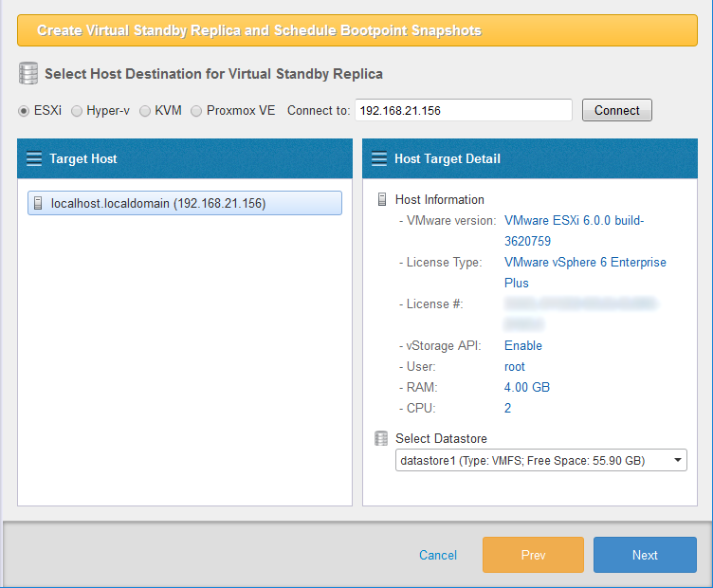Image resolution: width=713 pixels, height=588 pixels.
Task: Select the KVM radio option
Action: click(x=145, y=111)
